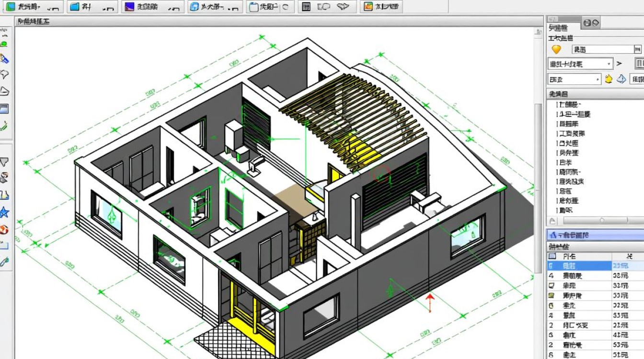
Task: Click the right panel list's horizontal scrollbar
Action: point(594,221)
